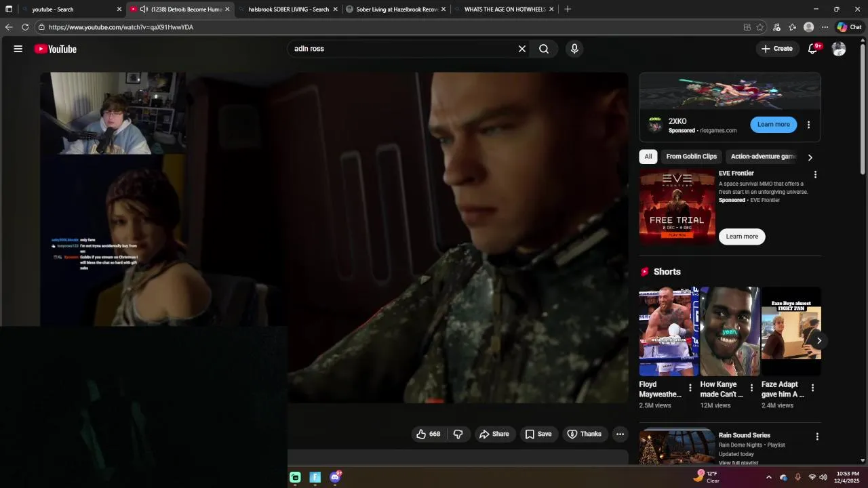Open Copilot Chat in the browser
The height and width of the screenshot is (488, 868).
[849, 27]
